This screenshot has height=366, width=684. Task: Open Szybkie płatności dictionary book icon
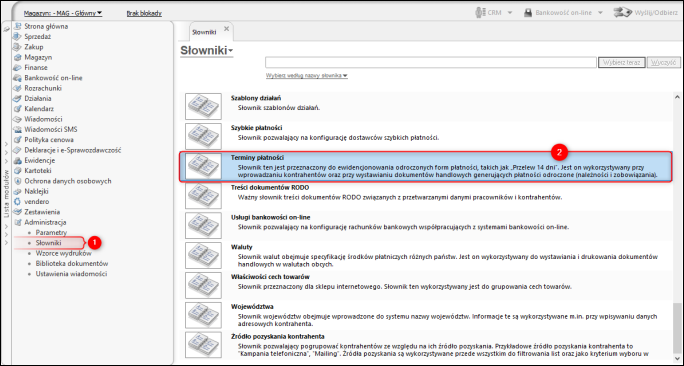[x=203, y=136]
